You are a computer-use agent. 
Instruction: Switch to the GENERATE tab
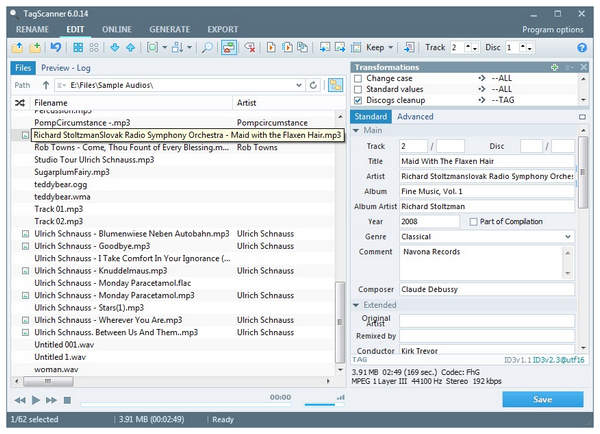coord(170,29)
